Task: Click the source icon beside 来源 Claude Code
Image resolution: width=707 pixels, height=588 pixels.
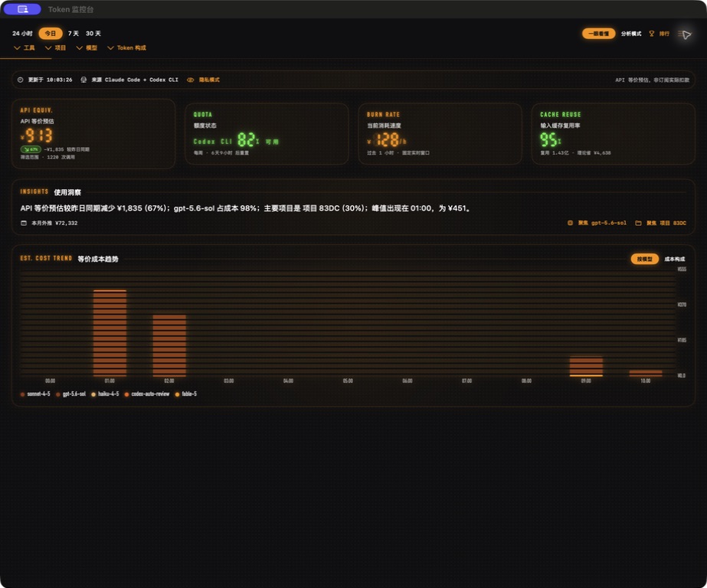Action: [x=83, y=80]
